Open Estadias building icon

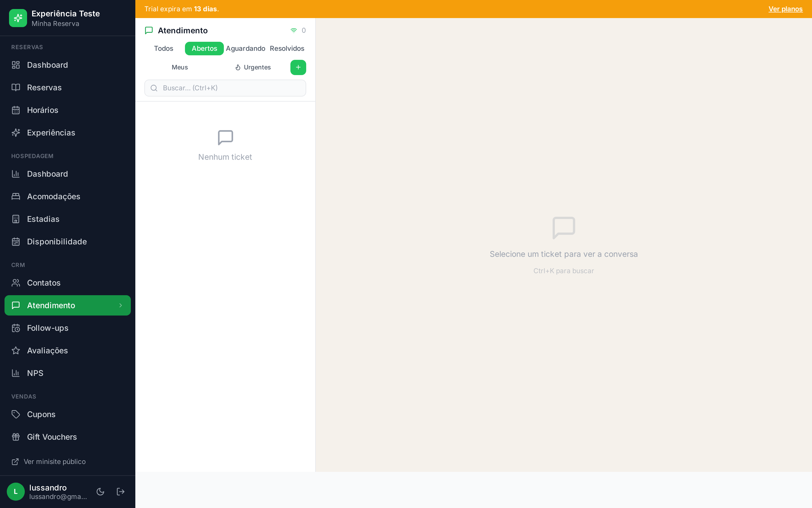click(16, 219)
